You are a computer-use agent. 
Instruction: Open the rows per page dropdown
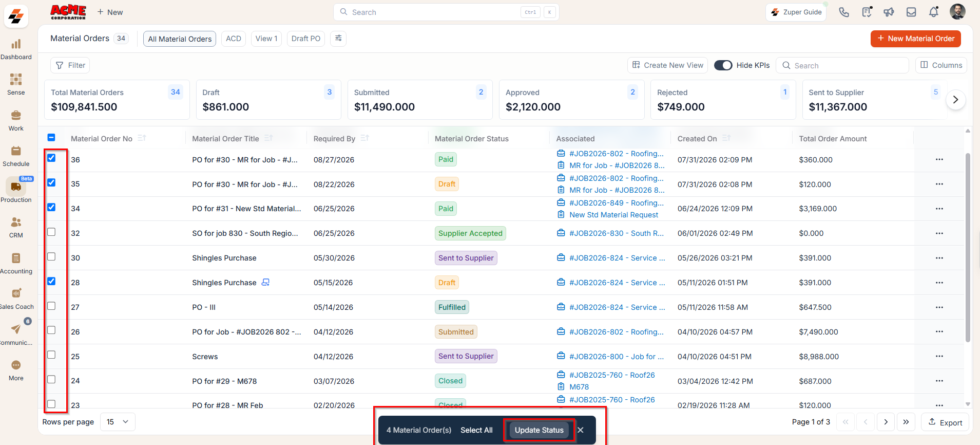point(118,422)
